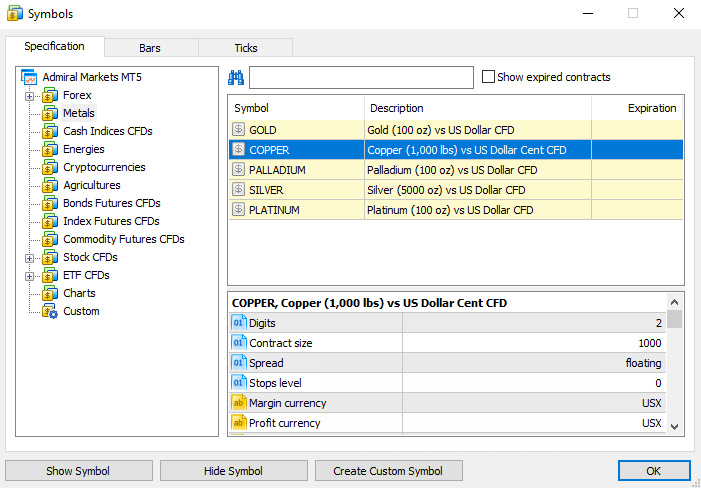Enable Show expired contracts checkbox

pos(488,77)
